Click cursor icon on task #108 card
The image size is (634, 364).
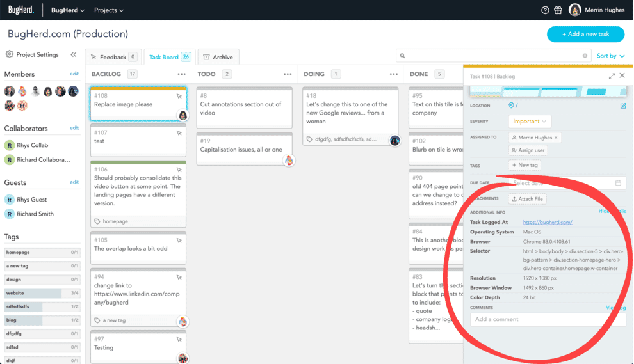click(x=179, y=96)
